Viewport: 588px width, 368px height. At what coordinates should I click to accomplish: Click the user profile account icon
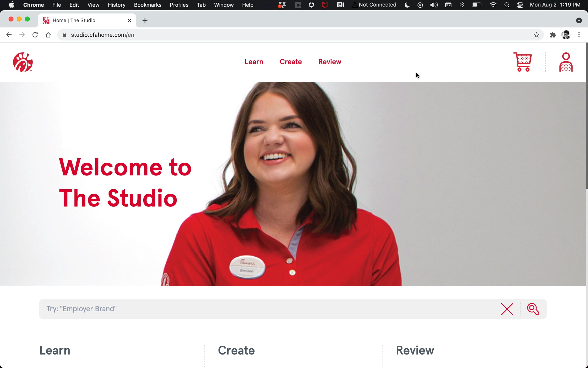566,62
